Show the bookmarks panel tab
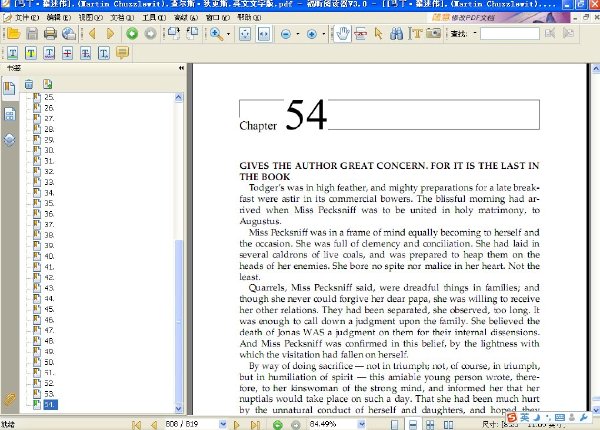 [10, 88]
